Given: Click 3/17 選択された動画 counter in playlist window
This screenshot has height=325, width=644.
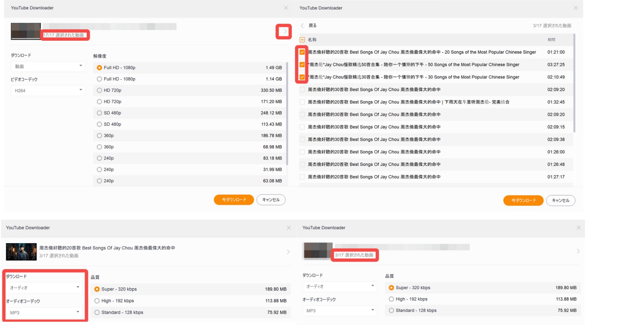Looking at the screenshot, I should tap(552, 26).
